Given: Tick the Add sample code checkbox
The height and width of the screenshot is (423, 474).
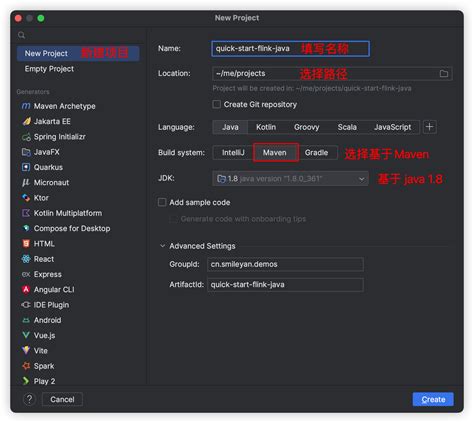Looking at the screenshot, I should 162,202.
